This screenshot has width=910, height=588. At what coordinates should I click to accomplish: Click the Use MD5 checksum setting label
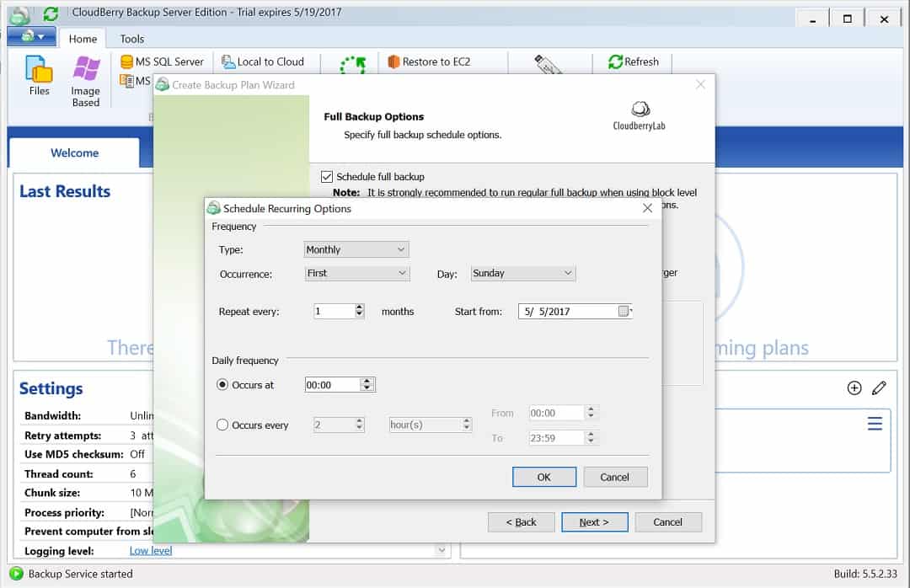pyautogui.click(x=73, y=454)
